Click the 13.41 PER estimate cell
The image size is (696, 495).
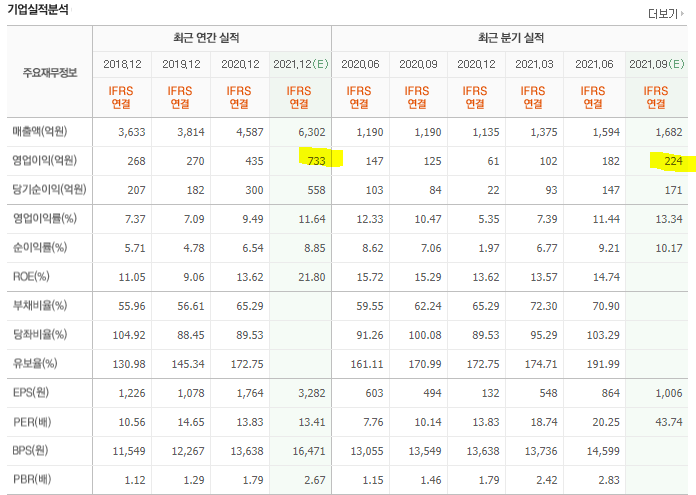click(312, 422)
